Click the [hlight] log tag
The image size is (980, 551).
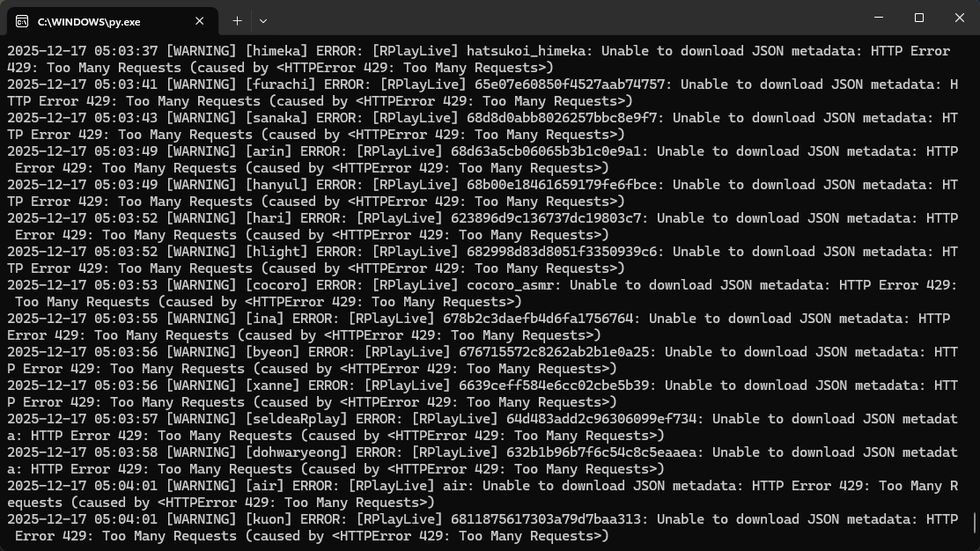point(276,251)
